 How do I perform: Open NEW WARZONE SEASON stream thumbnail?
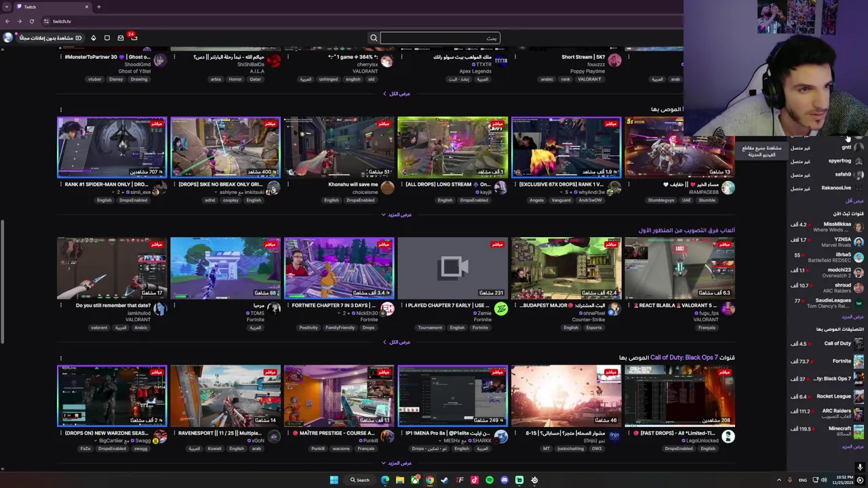(112, 396)
